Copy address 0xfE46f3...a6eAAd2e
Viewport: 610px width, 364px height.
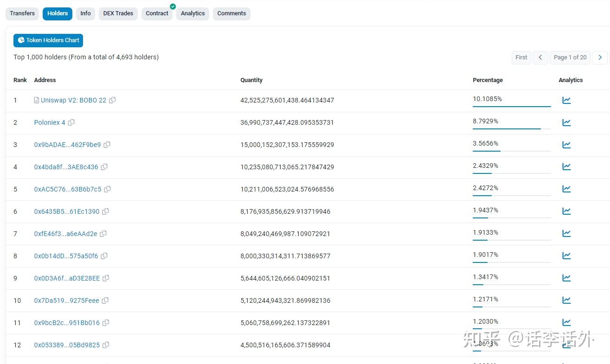(x=103, y=234)
